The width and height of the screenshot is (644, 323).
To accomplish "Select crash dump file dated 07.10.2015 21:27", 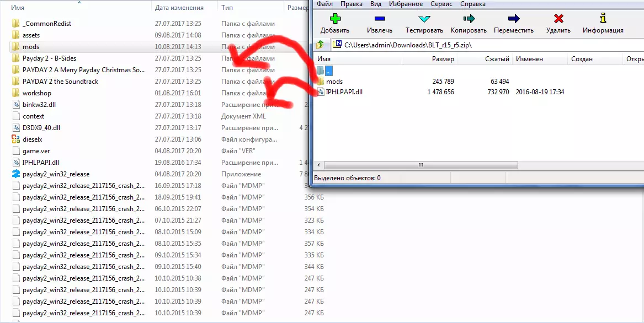I will [x=83, y=220].
